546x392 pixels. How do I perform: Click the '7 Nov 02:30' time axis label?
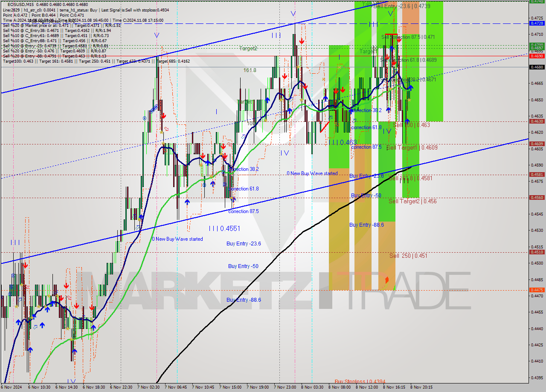tap(148, 387)
